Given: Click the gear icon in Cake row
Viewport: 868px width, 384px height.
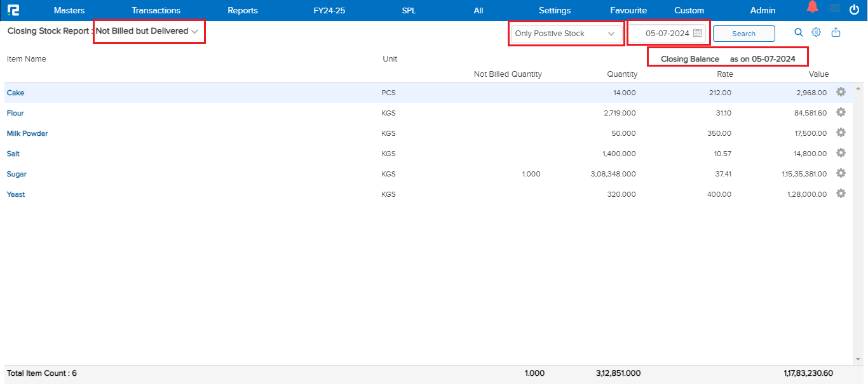Looking at the screenshot, I should click(841, 92).
